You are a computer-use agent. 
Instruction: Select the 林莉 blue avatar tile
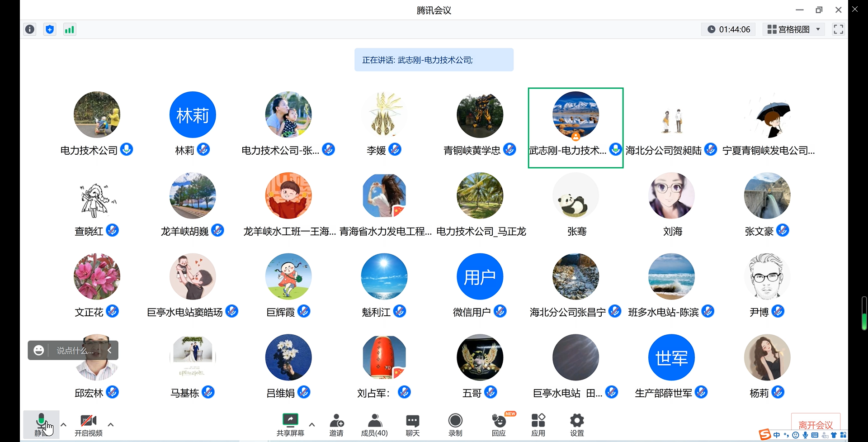[x=193, y=115]
